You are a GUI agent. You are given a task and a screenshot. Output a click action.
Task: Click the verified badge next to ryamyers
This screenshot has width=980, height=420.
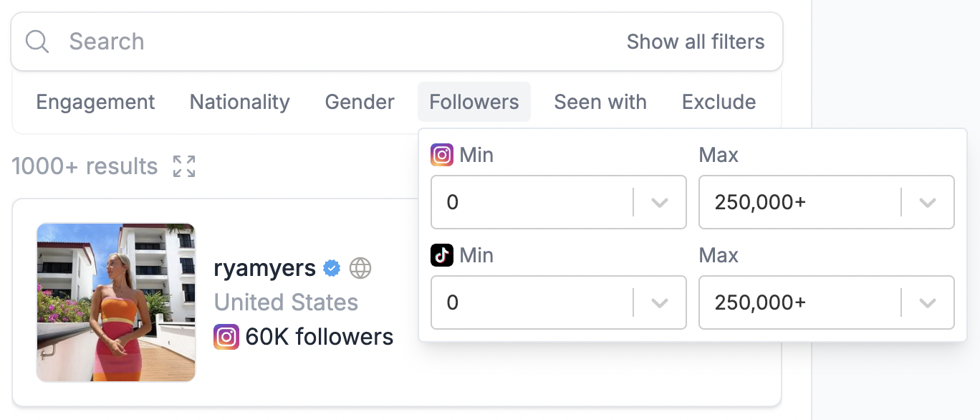(332, 269)
